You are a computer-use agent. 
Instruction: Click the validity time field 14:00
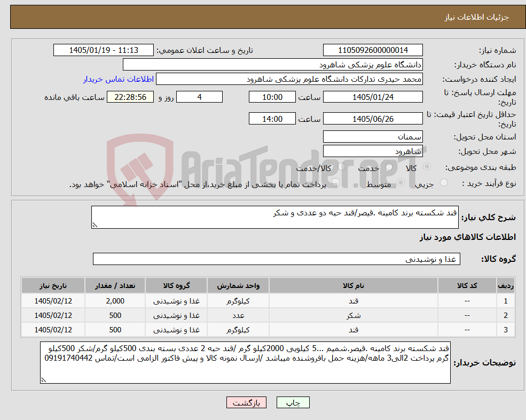(272, 119)
